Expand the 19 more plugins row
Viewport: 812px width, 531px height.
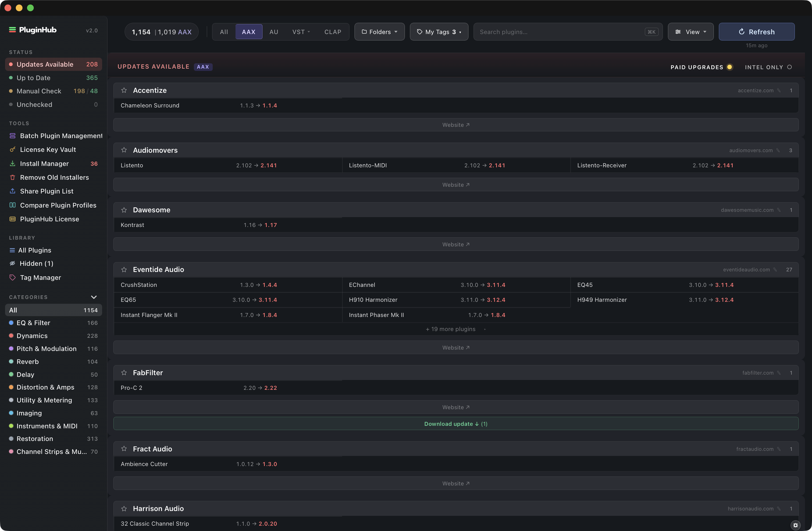click(456, 329)
